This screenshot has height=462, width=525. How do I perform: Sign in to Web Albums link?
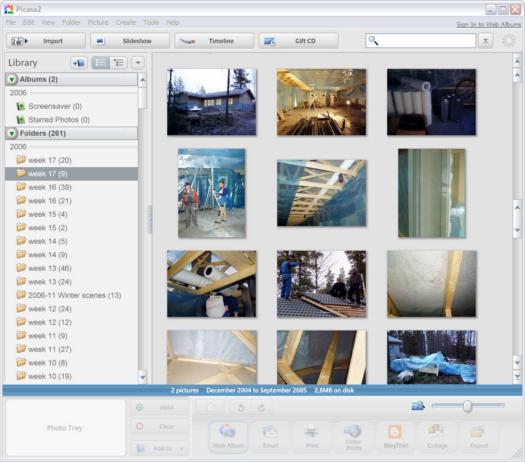[x=489, y=24]
